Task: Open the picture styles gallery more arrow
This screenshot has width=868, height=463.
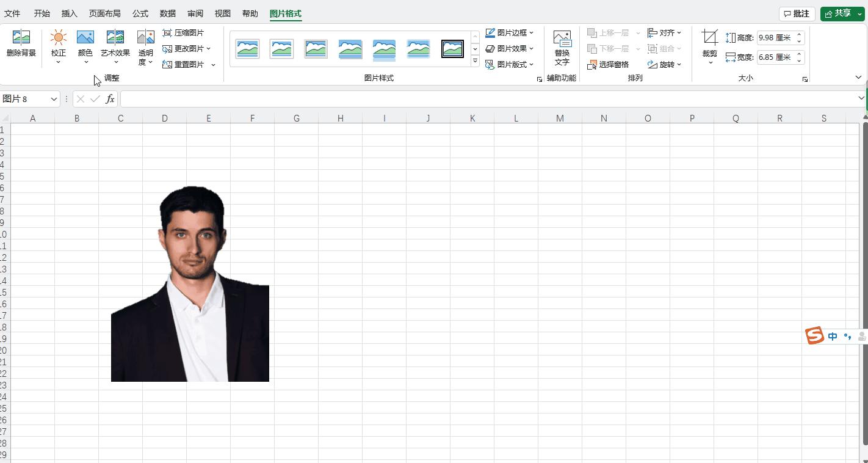Action: tap(475, 60)
